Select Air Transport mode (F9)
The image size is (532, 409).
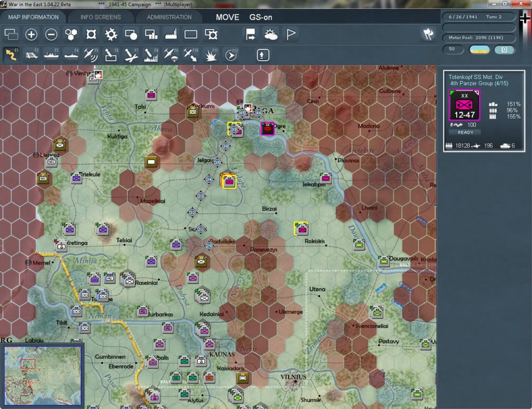[x=171, y=55]
